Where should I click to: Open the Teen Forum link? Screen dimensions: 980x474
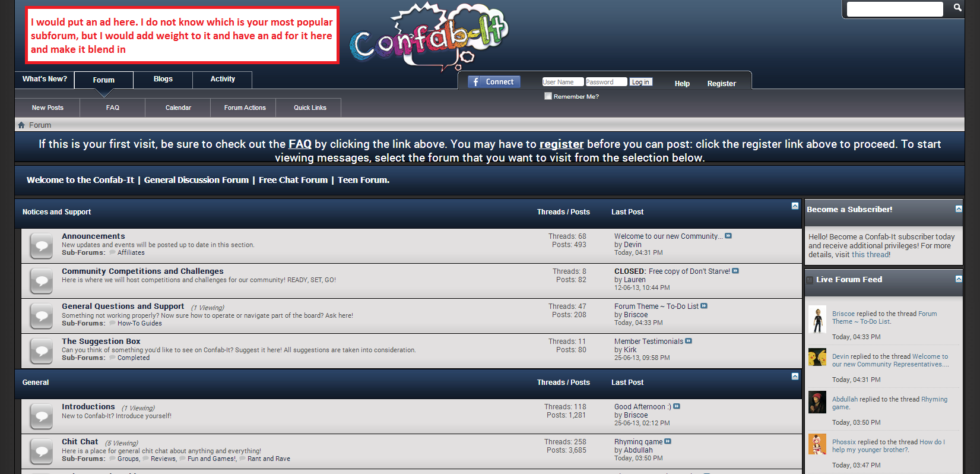coord(364,180)
